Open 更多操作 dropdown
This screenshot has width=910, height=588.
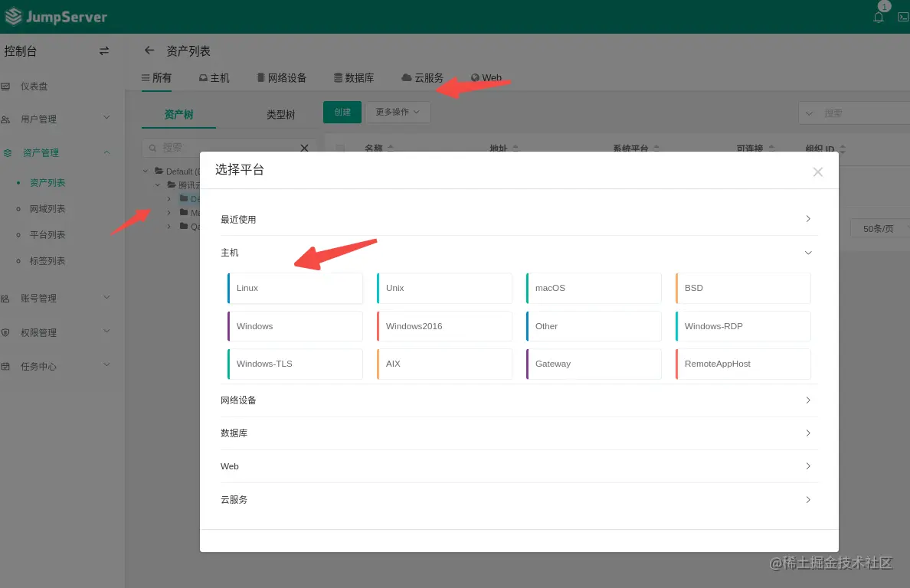pos(398,112)
